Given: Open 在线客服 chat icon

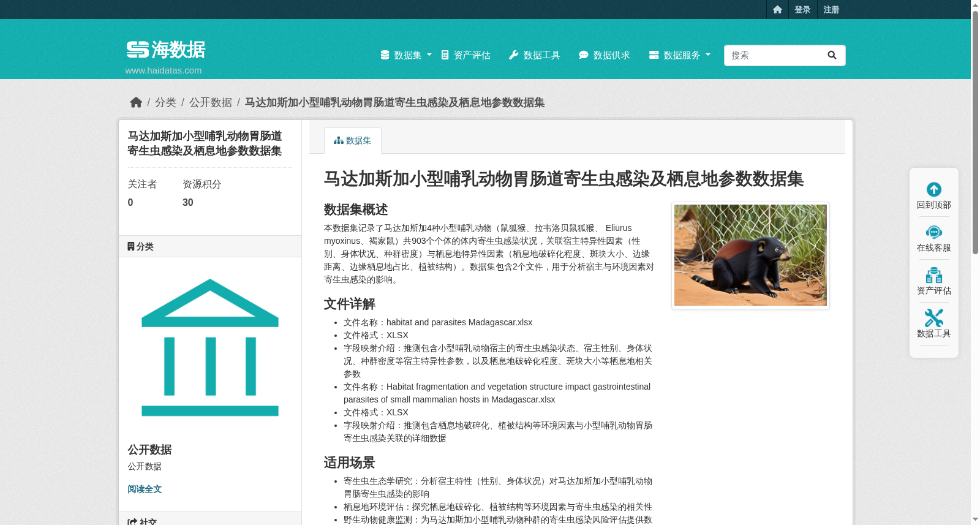Looking at the screenshot, I should (x=934, y=232).
